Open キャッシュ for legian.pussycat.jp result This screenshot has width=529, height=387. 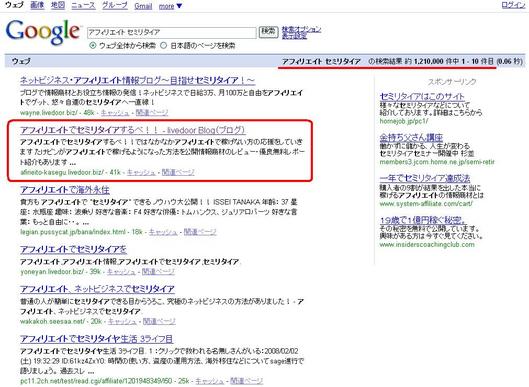[163, 232]
